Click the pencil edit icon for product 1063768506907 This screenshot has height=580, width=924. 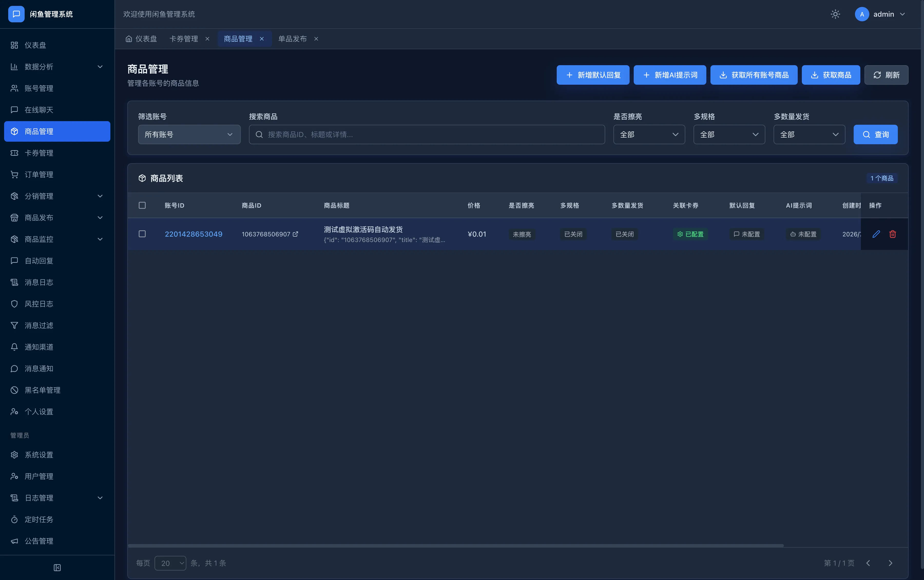(876, 234)
